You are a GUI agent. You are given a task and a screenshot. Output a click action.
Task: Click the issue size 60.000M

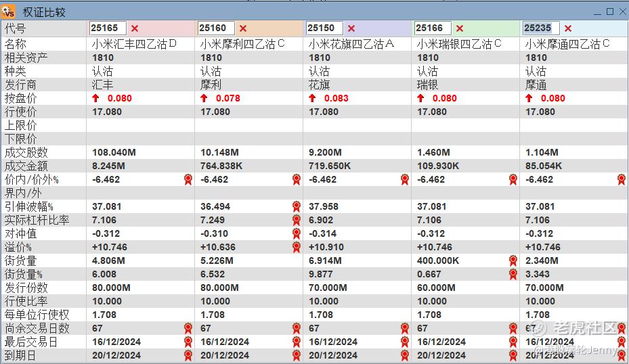click(x=436, y=288)
